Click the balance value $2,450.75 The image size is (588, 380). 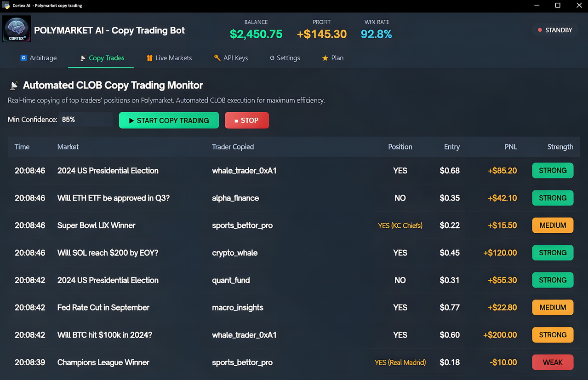256,34
